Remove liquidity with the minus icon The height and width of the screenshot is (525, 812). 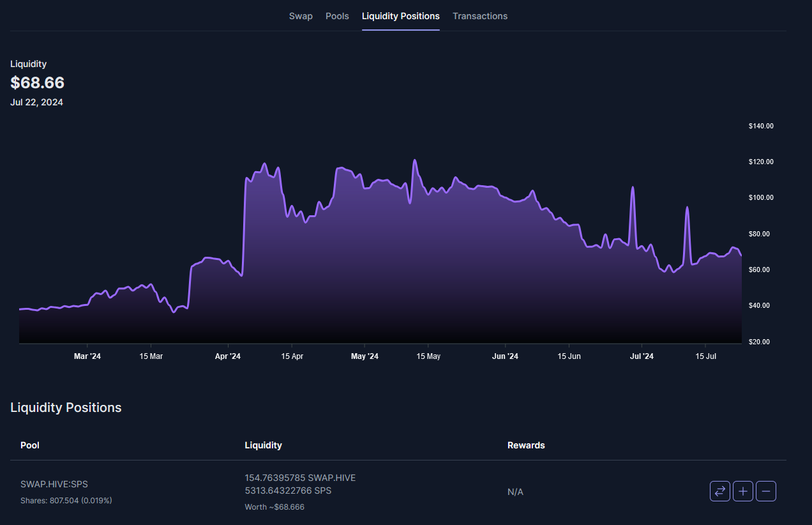tap(766, 491)
